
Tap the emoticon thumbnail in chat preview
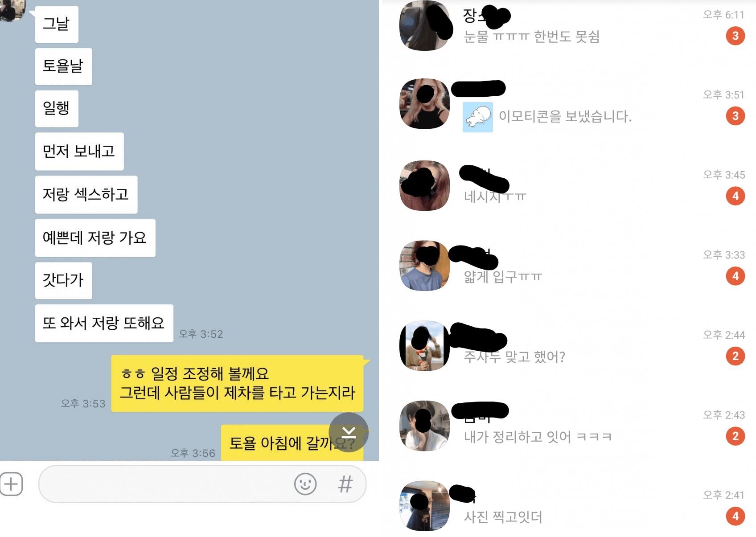click(478, 117)
